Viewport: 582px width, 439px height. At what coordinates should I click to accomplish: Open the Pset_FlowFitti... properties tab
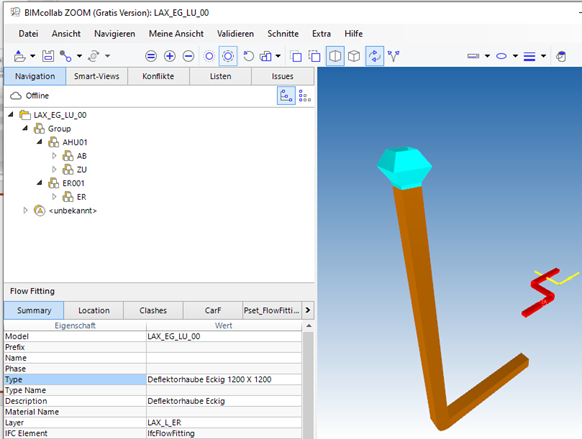pyautogui.click(x=272, y=310)
